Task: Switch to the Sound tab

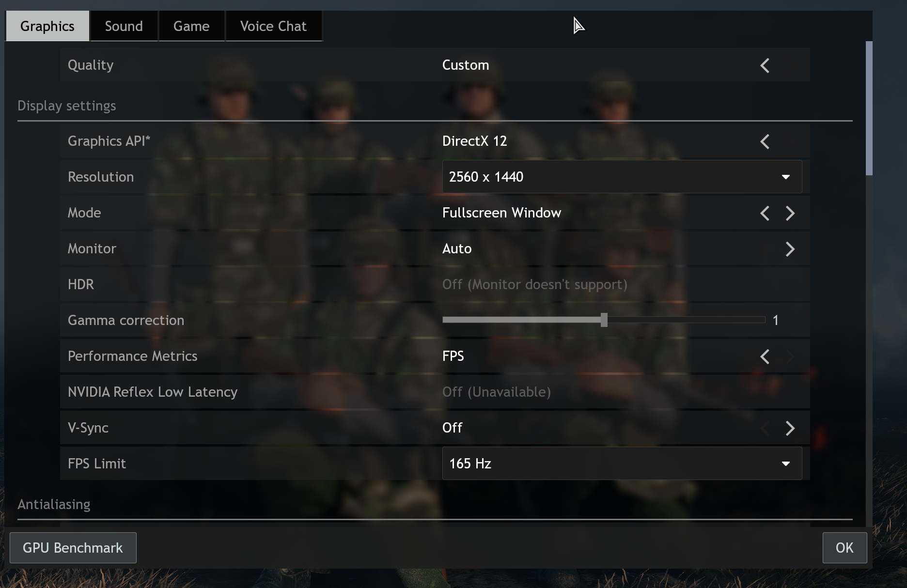Action: 124,26
